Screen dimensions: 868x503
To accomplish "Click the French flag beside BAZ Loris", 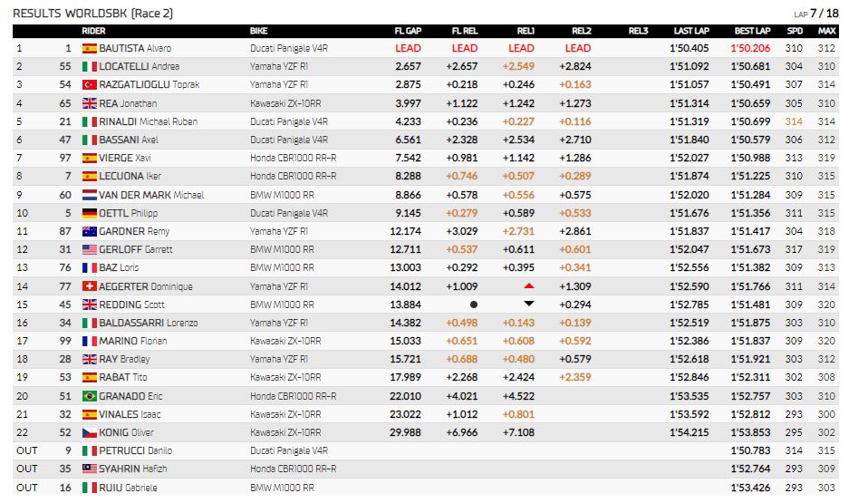I will [89, 267].
